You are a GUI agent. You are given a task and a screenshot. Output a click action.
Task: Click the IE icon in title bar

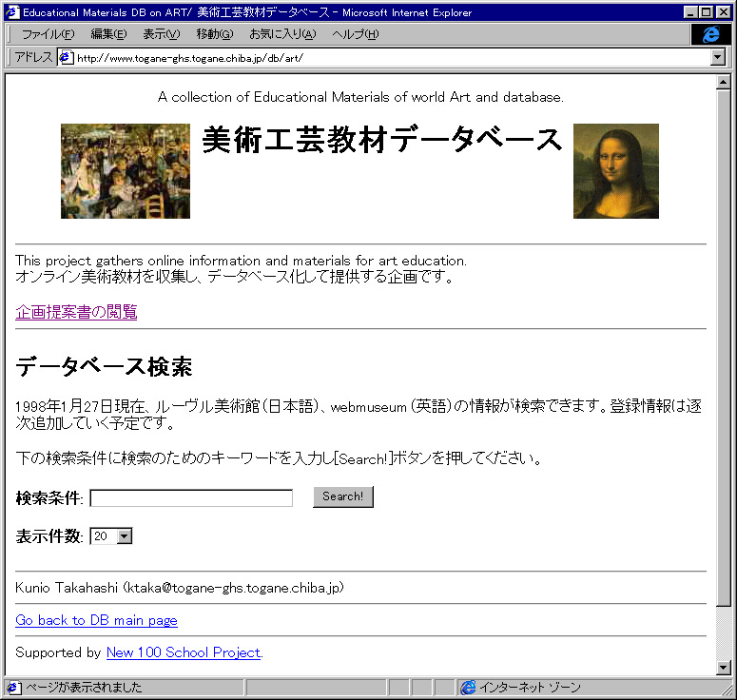coord(12,12)
